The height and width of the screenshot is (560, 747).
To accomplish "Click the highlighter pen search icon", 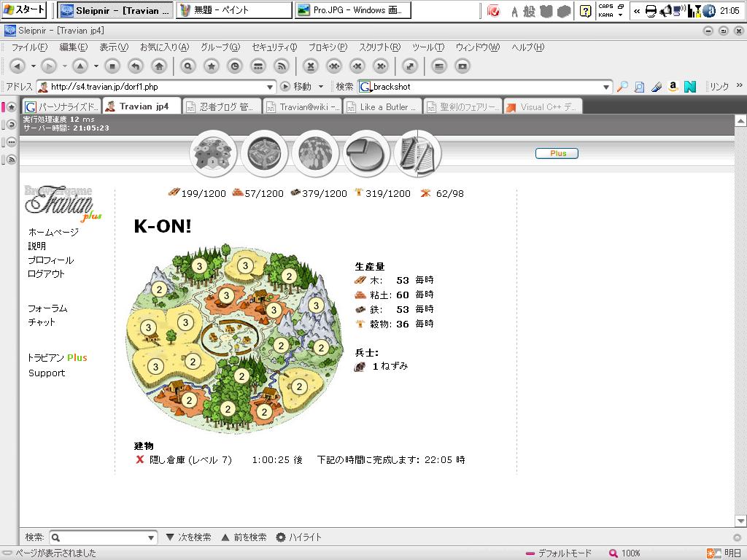I will point(657,87).
